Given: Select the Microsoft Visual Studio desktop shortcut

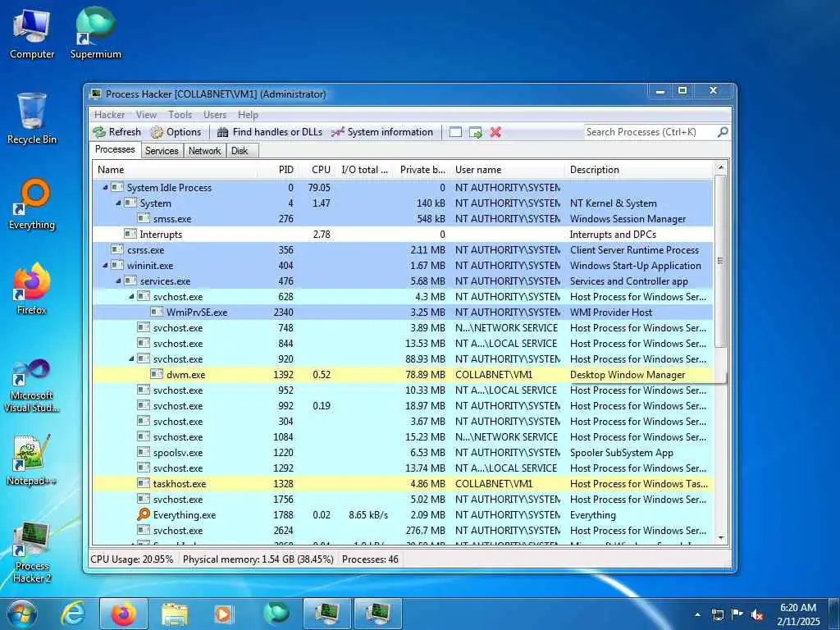Looking at the screenshot, I should click(32, 386).
